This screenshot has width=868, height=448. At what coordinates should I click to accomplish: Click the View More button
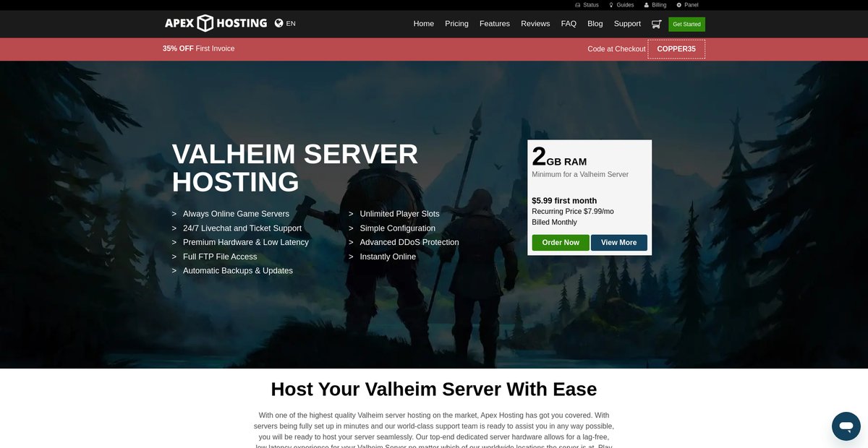coord(619,243)
